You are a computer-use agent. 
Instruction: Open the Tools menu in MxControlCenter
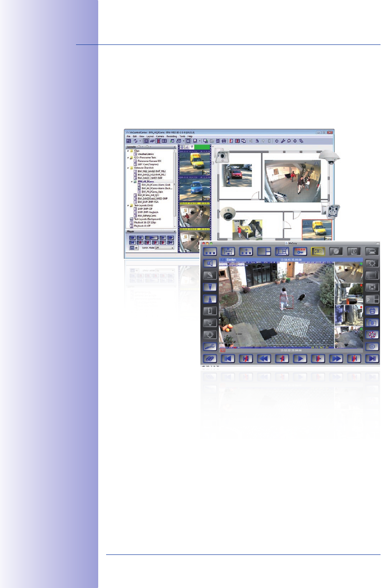(x=183, y=136)
